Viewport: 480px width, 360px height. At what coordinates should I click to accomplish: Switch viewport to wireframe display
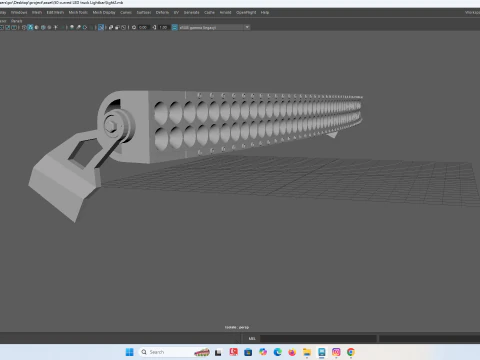(x=24, y=27)
